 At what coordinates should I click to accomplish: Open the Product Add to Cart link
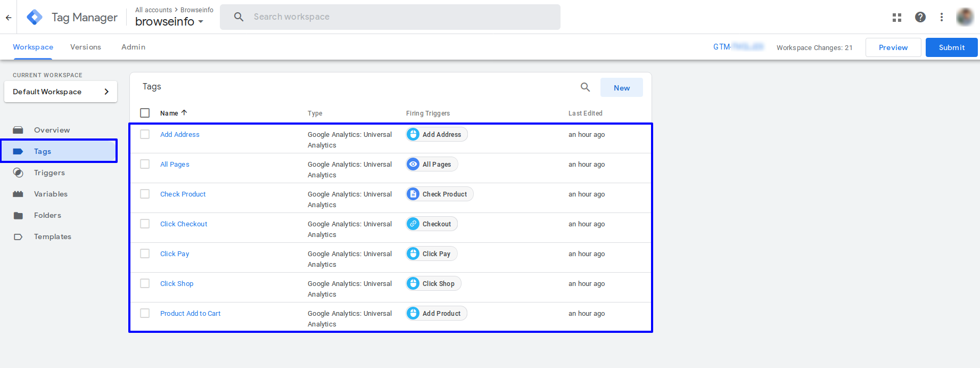190,313
